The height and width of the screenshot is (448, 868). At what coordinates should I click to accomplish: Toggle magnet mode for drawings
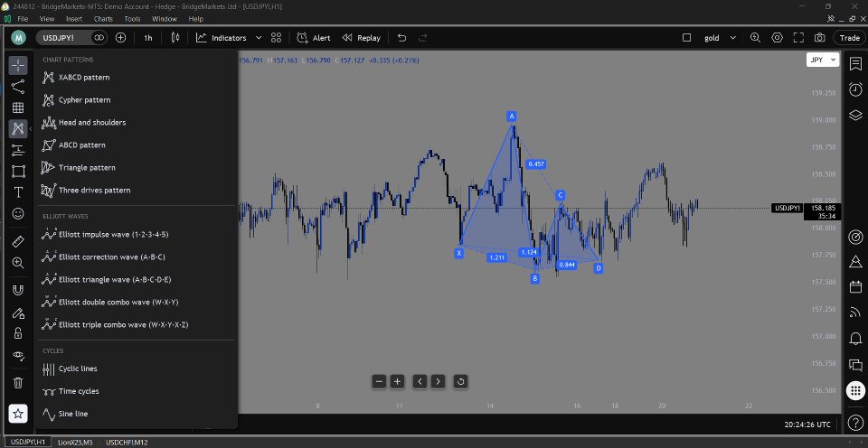click(x=18, y=290)
